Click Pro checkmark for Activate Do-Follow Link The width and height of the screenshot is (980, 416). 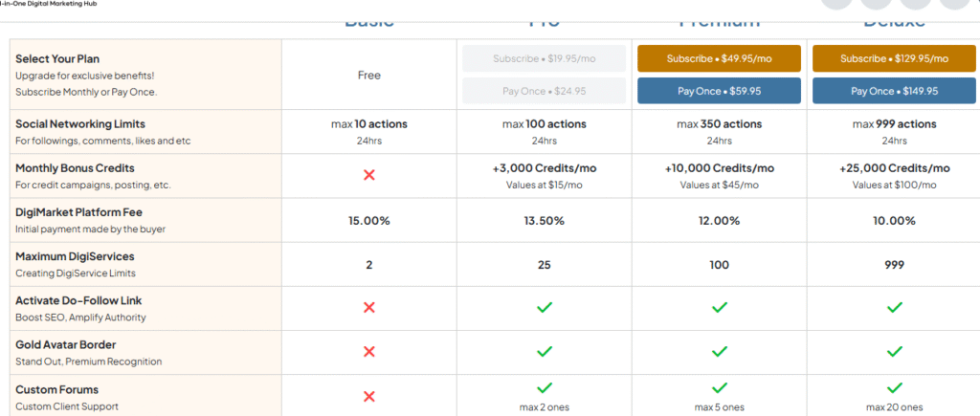(x=545, y=307)
